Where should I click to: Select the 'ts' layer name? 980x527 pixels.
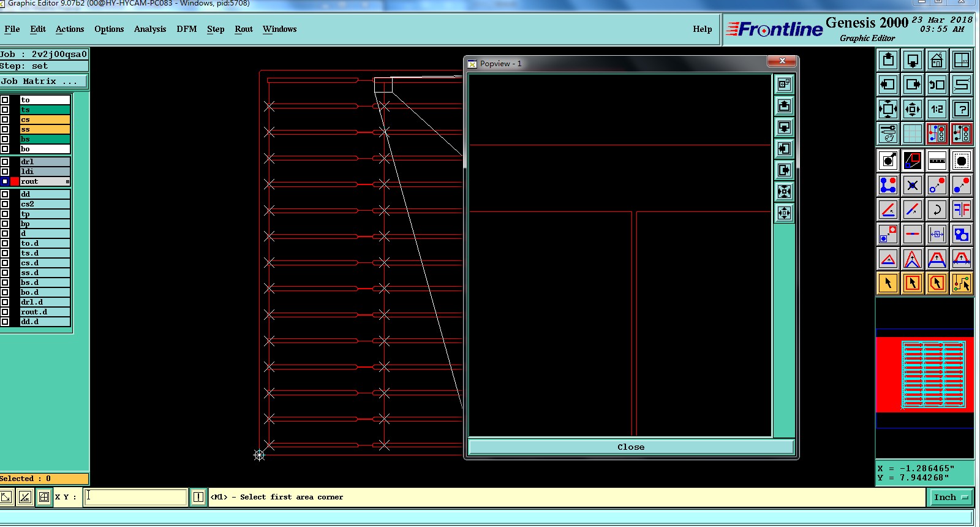pos(45,110)
